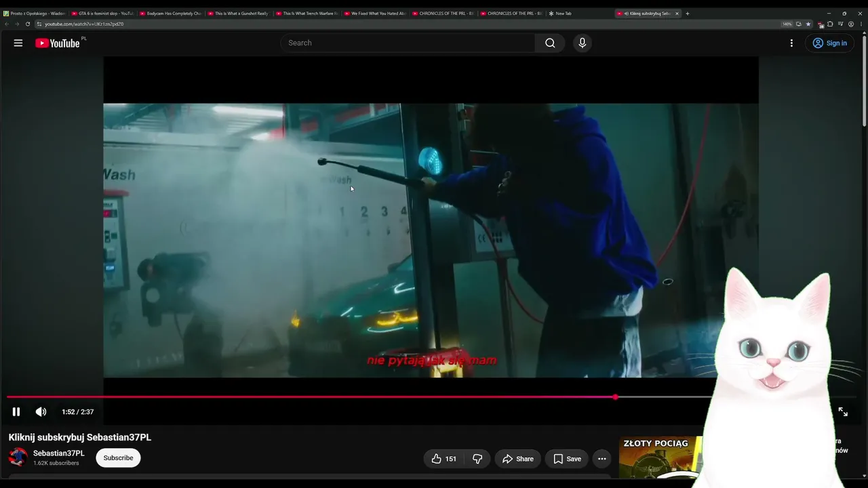Click the Sign in button
This screenshot has width=868, height=488.
click(830, 43)
